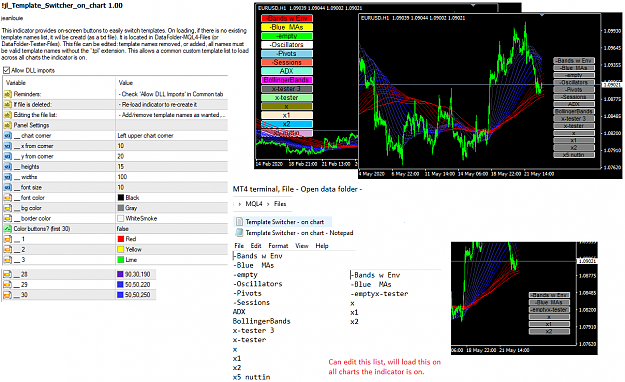Click the Notepad window icon in title
625x382 pixels.
coord(239,232)
